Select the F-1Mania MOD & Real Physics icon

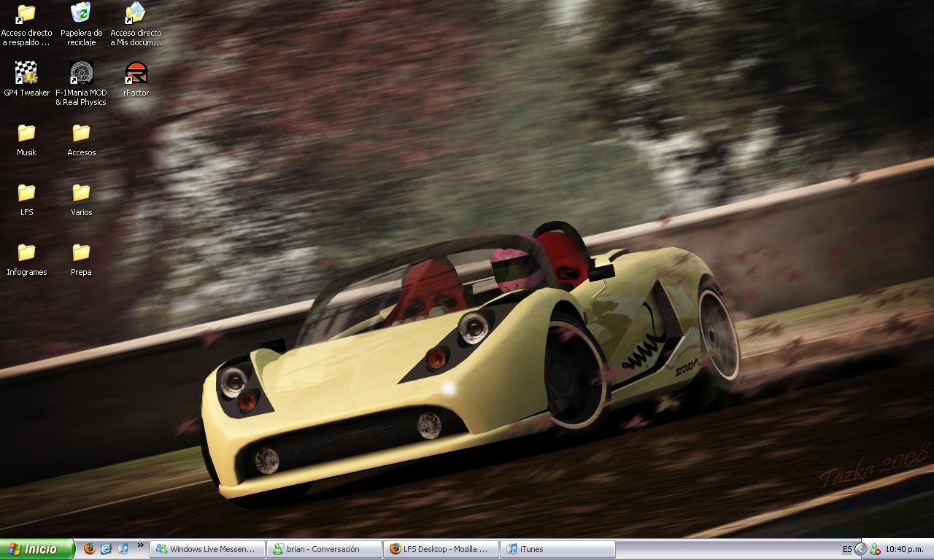coord(81,84)
